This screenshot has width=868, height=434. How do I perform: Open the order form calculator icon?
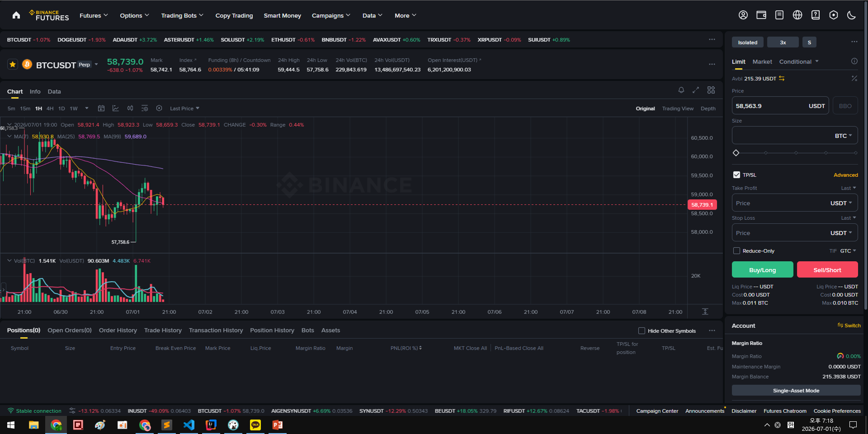point(854,78)
